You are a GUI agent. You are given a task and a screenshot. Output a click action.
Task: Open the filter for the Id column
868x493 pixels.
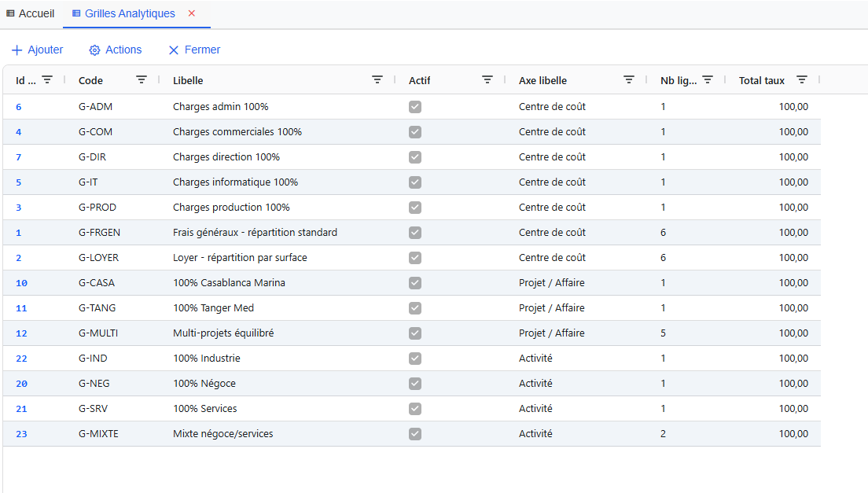click(47, 79)
